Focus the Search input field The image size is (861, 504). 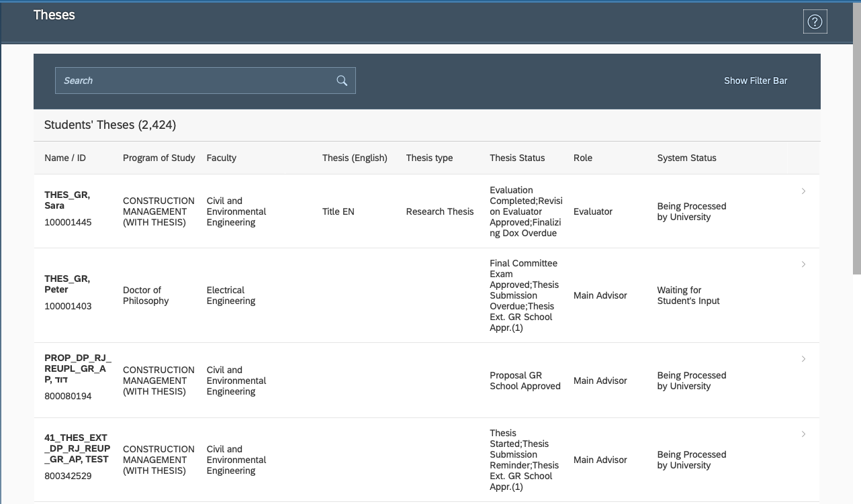pos(206,81)
